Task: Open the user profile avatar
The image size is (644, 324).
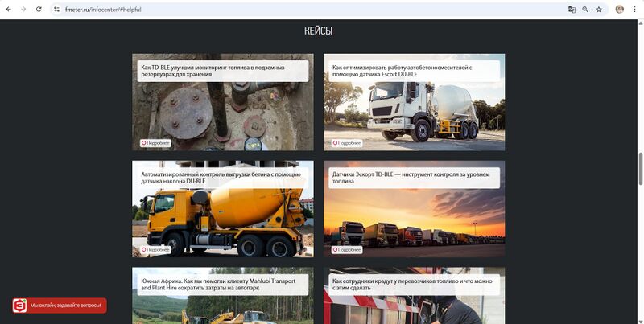Action: coord(619,10)
